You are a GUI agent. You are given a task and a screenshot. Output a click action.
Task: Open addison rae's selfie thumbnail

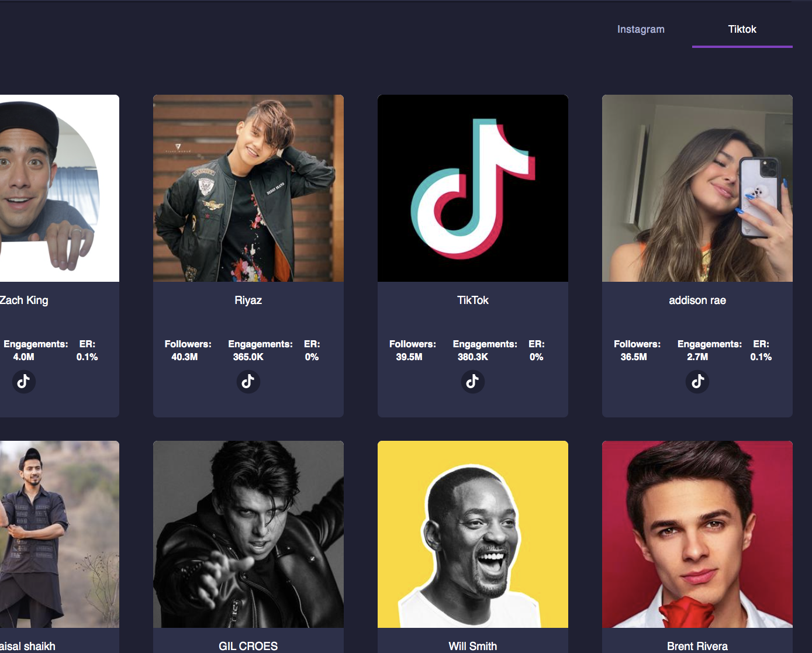(x=697, y=188)
